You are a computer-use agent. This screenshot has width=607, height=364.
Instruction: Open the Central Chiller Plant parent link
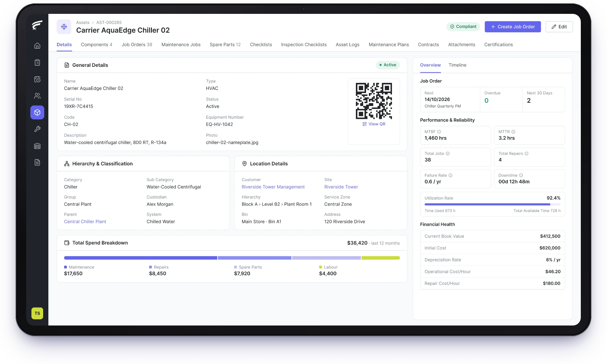(85, 222)
